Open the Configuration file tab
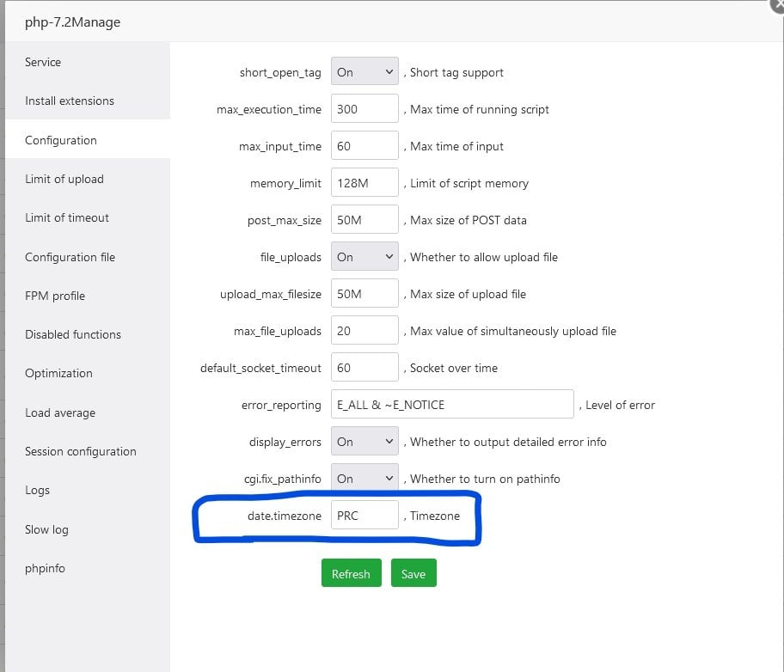The height and width of the screenshot is (672, 784). tap(70, 257)
